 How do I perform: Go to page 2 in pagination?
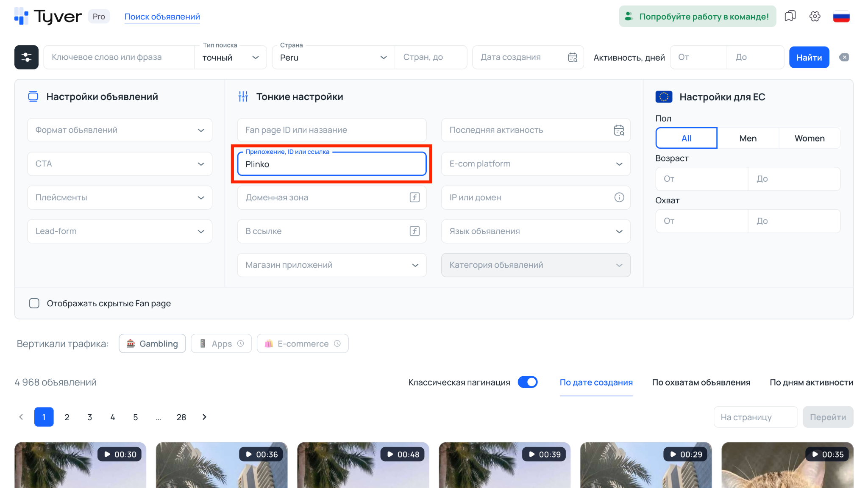(x=67, y=417)
